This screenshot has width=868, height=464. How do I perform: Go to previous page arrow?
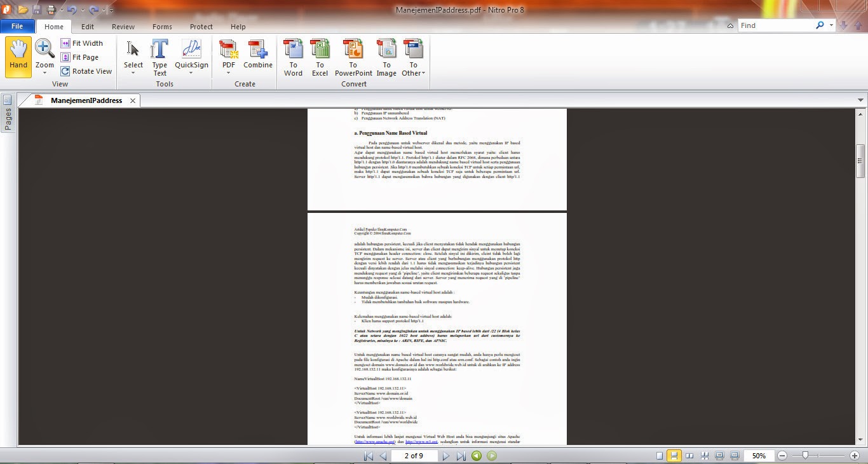click(x=383, y=456)
